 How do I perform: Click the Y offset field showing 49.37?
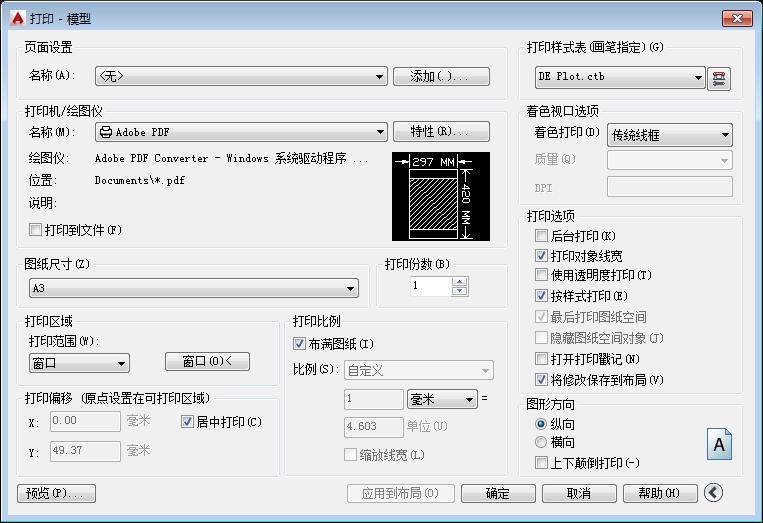[85, 451]
